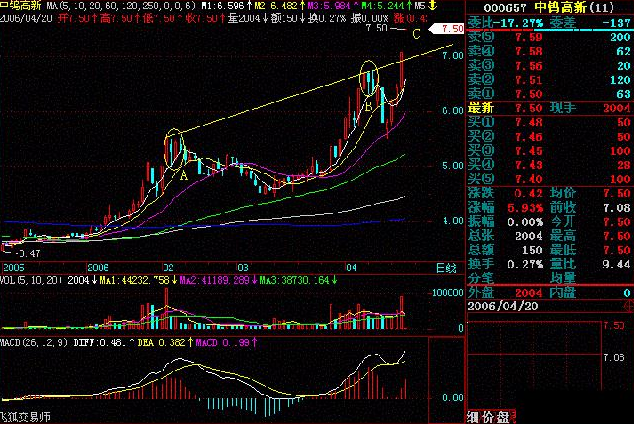634x424 pixels.
Task: Click the 振幅 0.00% value
Action: [525, 222]
